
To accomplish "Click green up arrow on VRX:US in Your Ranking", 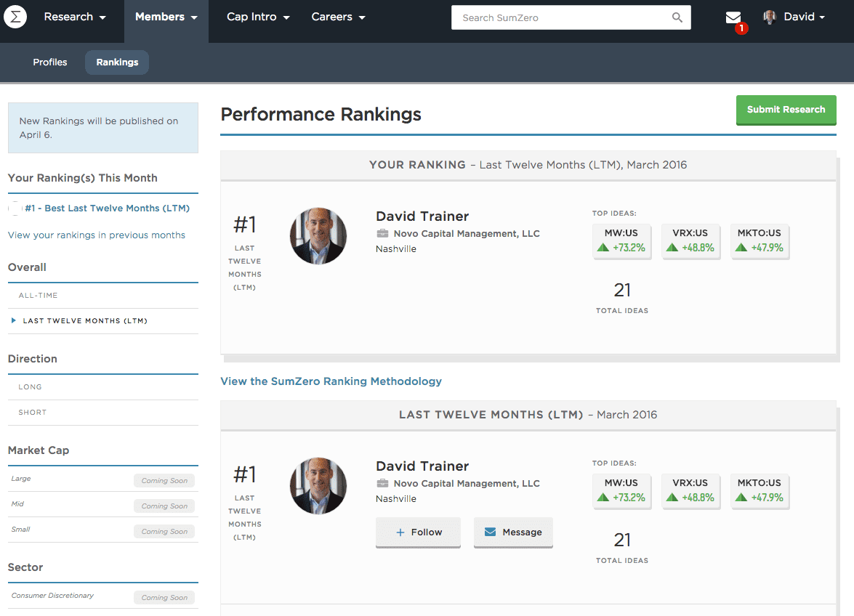I will click(672, 248).
